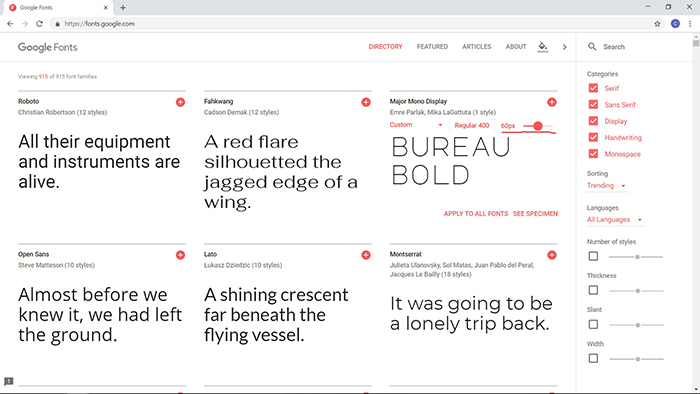Close the Google Fonts tab
The image size is (700, 394).
coord(106,8)
